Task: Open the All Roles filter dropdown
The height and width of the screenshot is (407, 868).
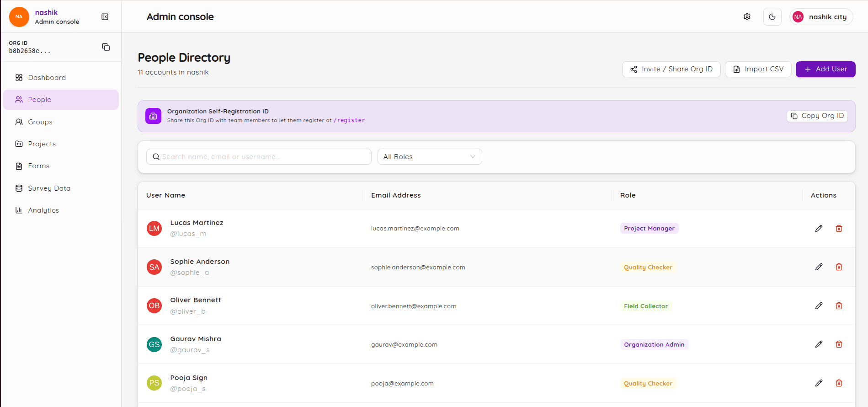Action: (430, 157)
